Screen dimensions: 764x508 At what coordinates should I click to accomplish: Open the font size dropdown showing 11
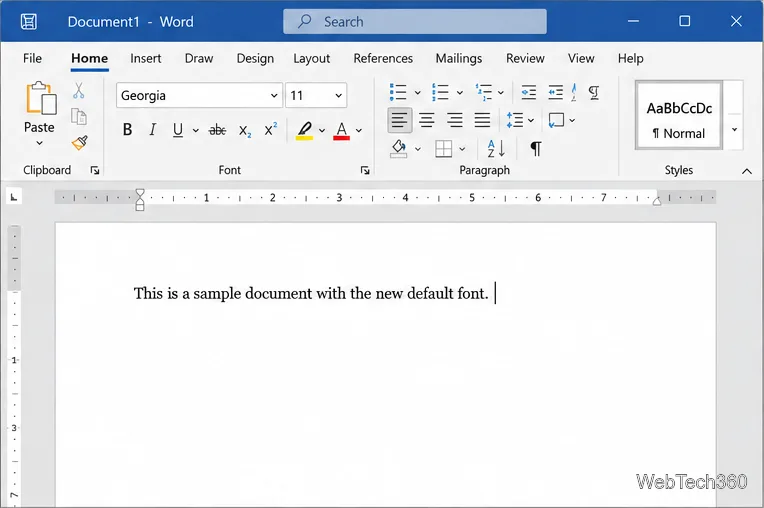338,95
